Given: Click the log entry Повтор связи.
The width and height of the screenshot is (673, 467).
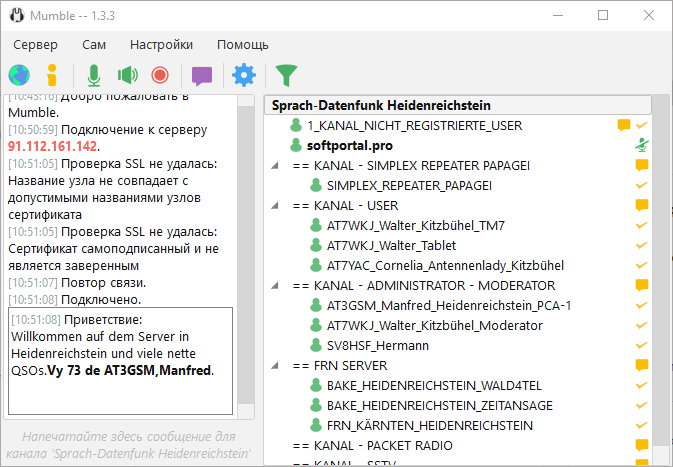Looking at the screenshot, I should (x=103, y=283).
